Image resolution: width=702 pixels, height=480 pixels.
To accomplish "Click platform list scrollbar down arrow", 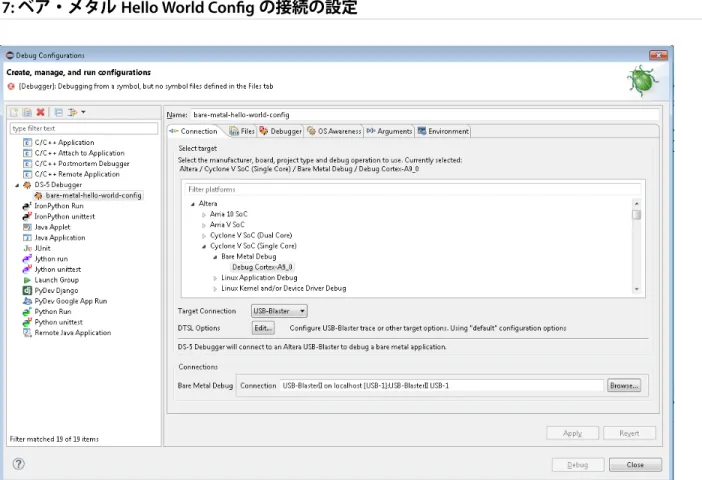I will point(636,289).
